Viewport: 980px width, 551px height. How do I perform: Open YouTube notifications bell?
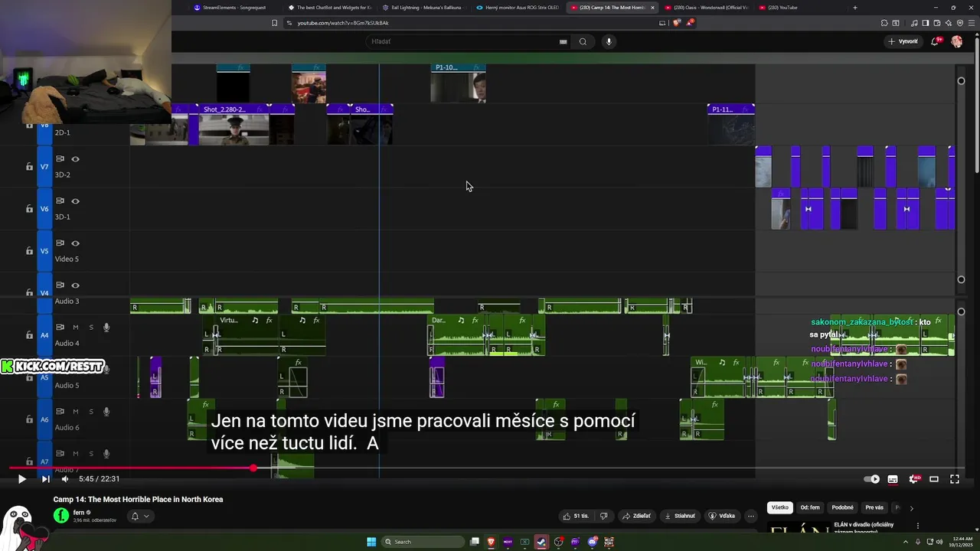point(936,41)
